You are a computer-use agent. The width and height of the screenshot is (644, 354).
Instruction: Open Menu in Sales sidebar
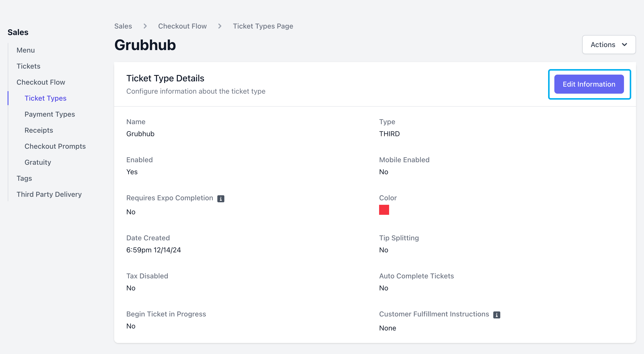coord(26,50)
